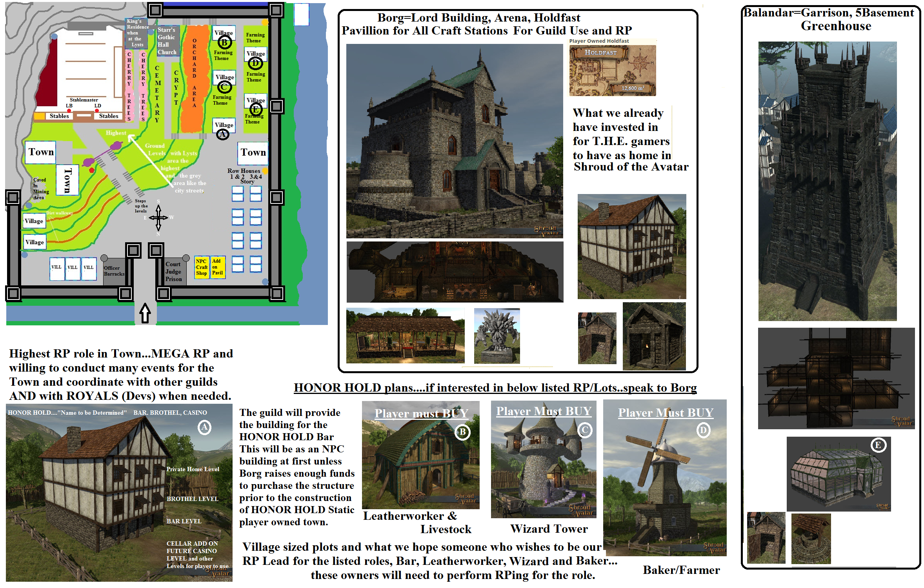Open the craft pavilion image
The image size is (924, 588).
coord(405,336)
